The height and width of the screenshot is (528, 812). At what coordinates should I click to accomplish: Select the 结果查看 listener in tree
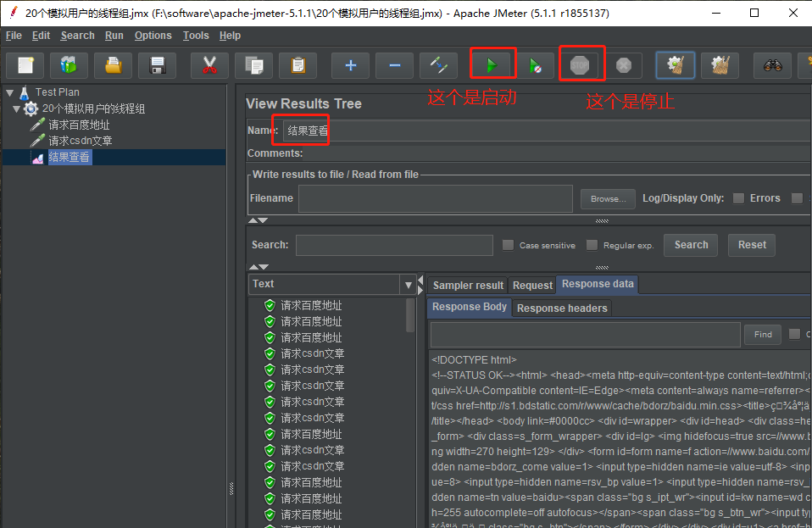coord(69,158)
